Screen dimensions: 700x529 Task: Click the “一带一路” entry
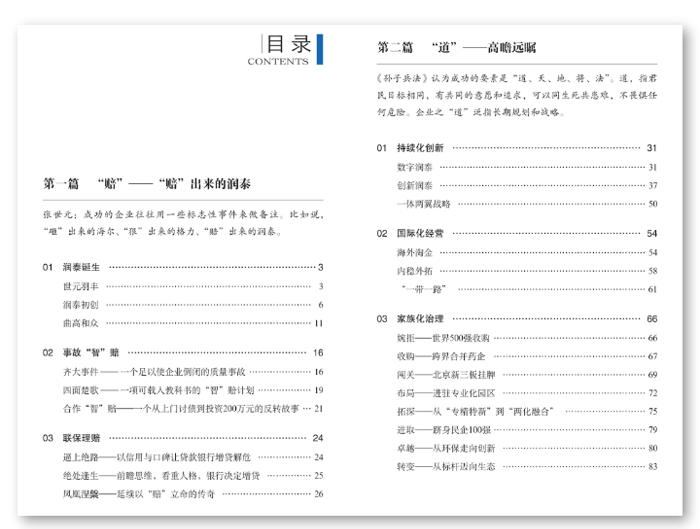(419, 289)
